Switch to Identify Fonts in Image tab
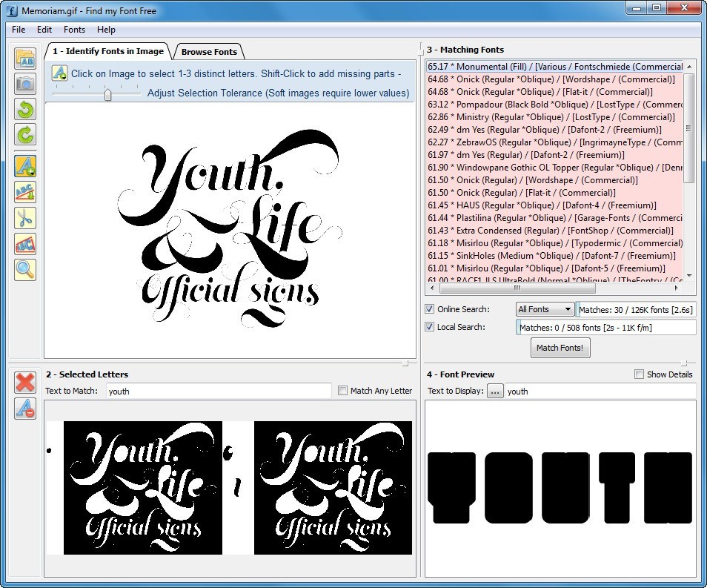This screenshot has height=588, width=707. click(x=107, y=51)
